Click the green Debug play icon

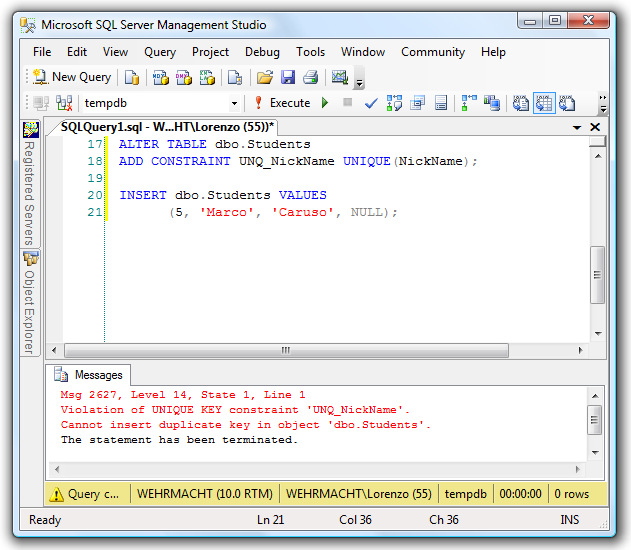325,103
